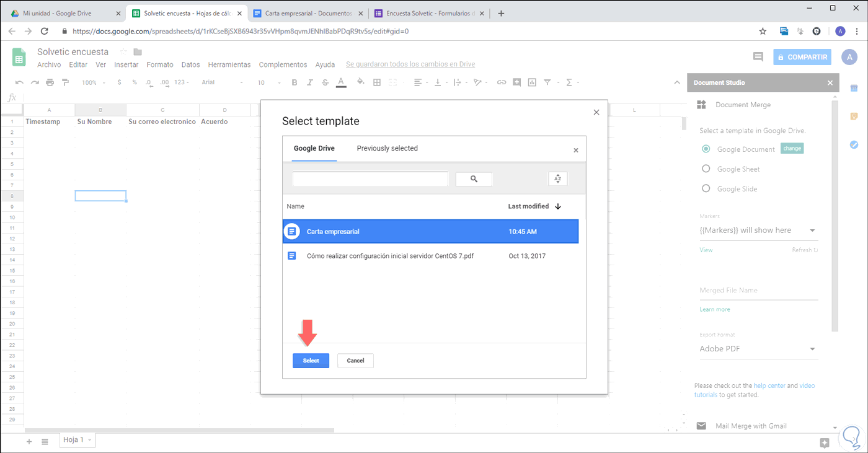Click the Insert comment toolbar icon
868x453 pixels.
click(517, 82)
